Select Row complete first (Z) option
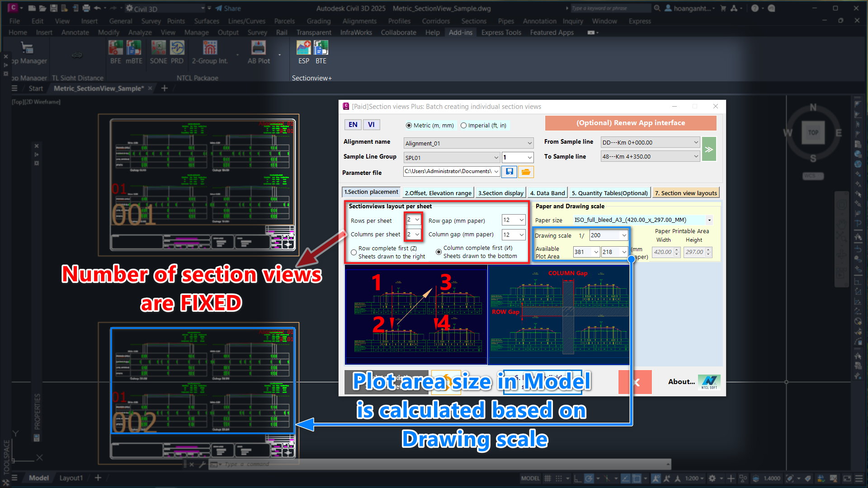The width and height of the screenshot is (868, 488). [354, 252]
